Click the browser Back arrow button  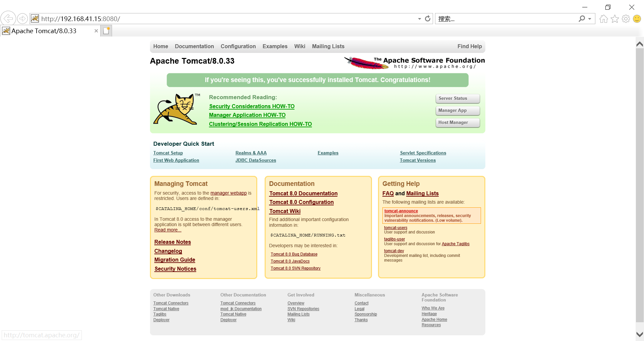8,18
